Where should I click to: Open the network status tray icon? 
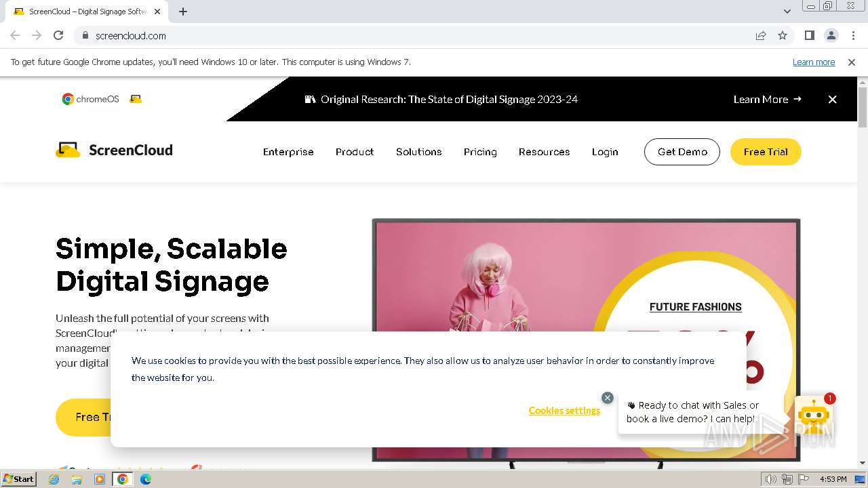(x=787, y=479)
